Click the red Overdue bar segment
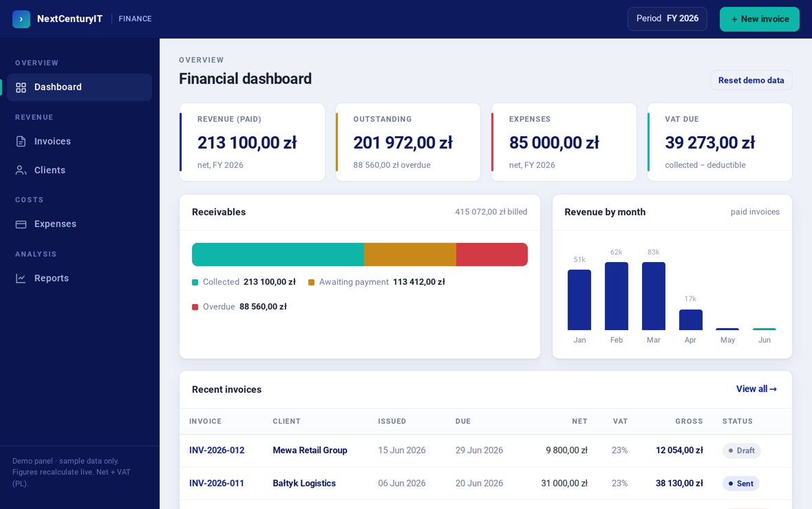Screen dimensions: 812x509 click(x=492, y=254)
